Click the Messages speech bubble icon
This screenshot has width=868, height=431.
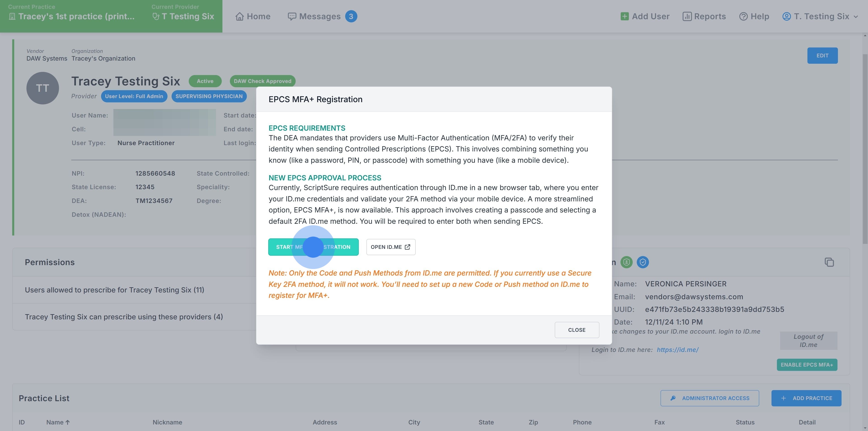tap(292, 16)
